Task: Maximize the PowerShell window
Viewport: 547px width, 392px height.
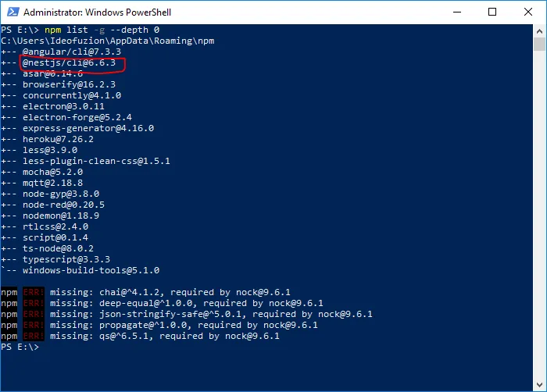Action: [x=492, y=12]
